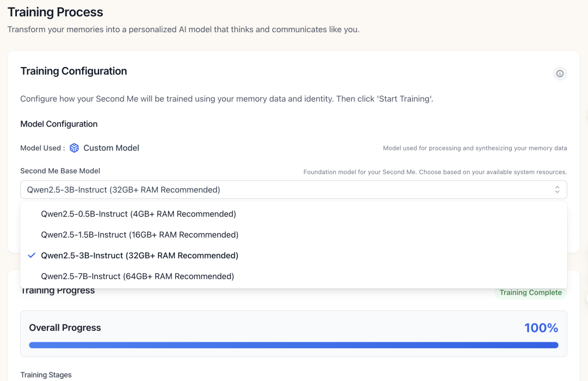
Task: Click the Training Process heading
Action: [x=56, y=12]
